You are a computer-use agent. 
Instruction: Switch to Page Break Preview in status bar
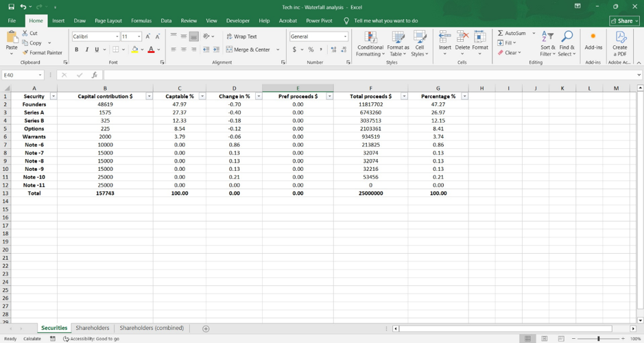561,339
